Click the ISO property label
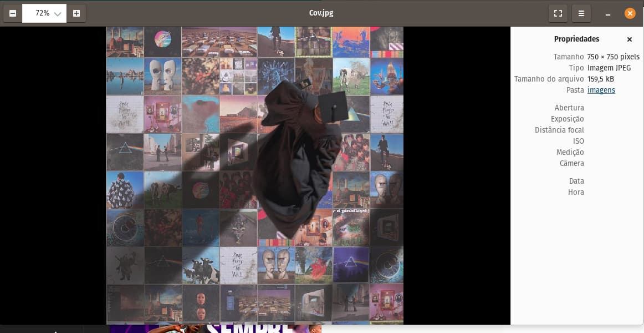This screenshot has width=644, height=333. (578, 141)
